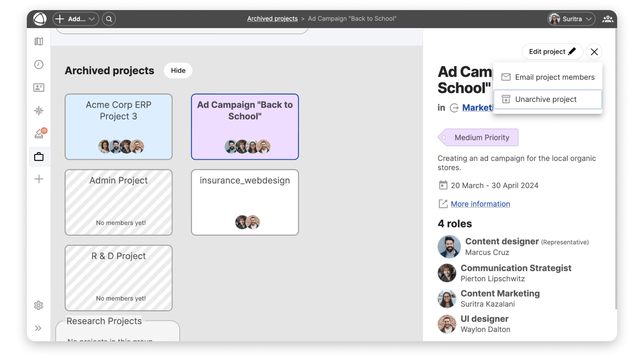Open the Acme Corp ERP Project 3 card
644x358 pixels.
(119, 127)
